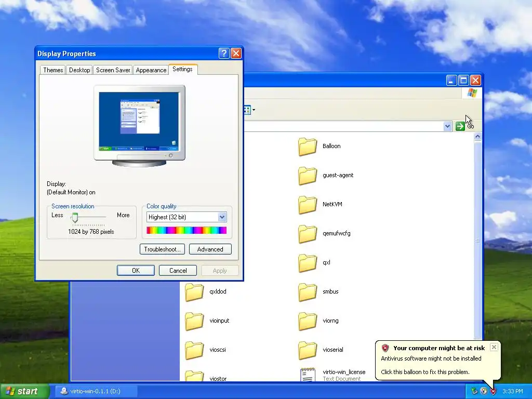
Task: Open the Start menu
Action: point(24,391)
